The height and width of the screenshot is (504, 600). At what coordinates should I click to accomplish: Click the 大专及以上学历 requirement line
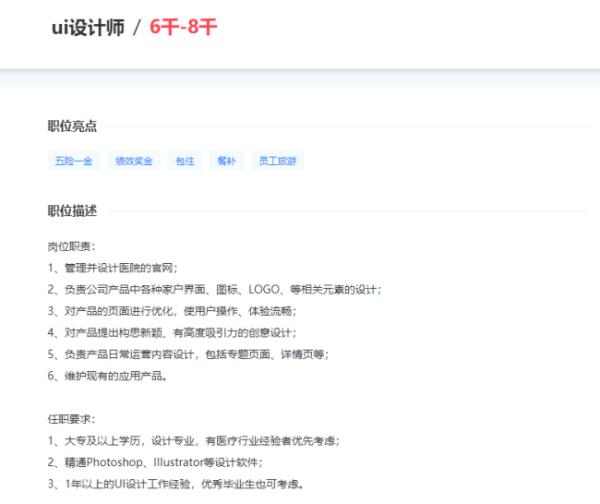coord(196,441)
